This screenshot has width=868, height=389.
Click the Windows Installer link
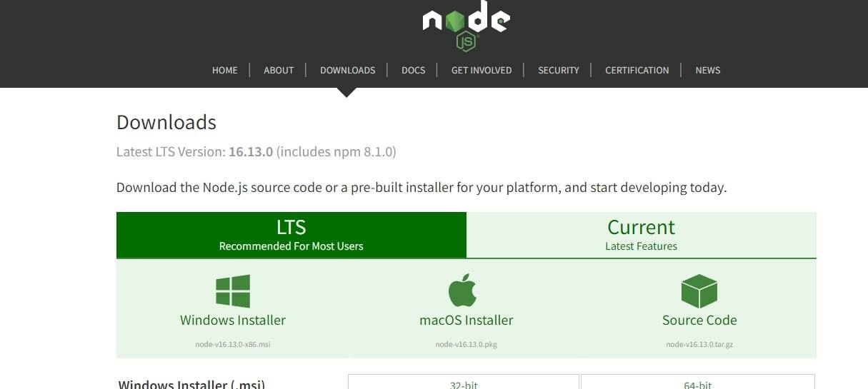233,320
